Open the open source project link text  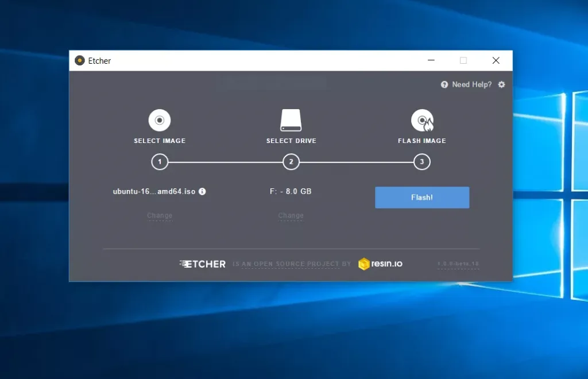coord(292,264)
